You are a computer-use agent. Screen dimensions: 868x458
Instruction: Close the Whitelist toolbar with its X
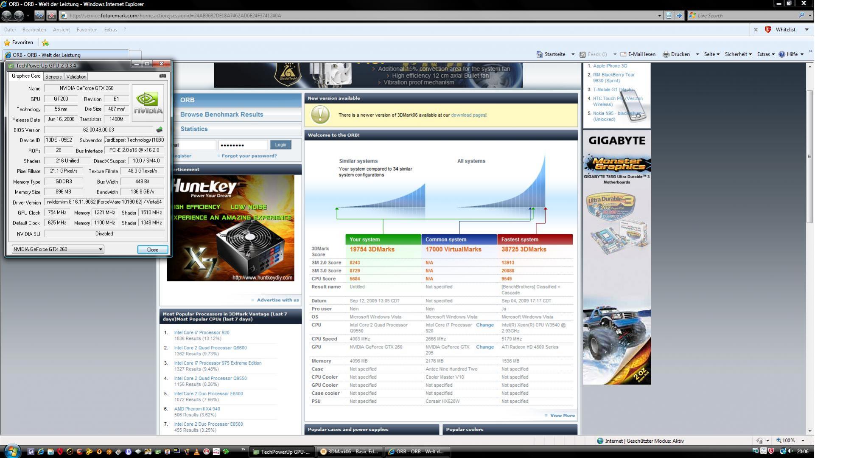tap(756, 30)
